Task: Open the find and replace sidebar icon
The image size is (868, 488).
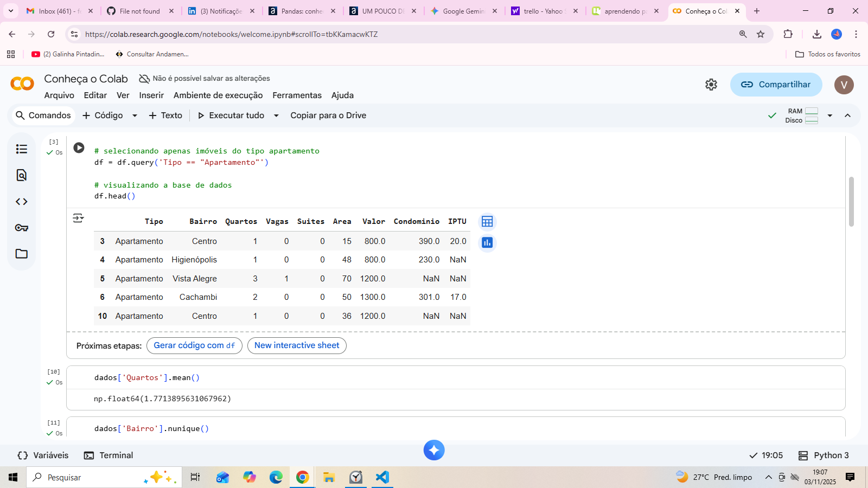Action: [22, 175]
